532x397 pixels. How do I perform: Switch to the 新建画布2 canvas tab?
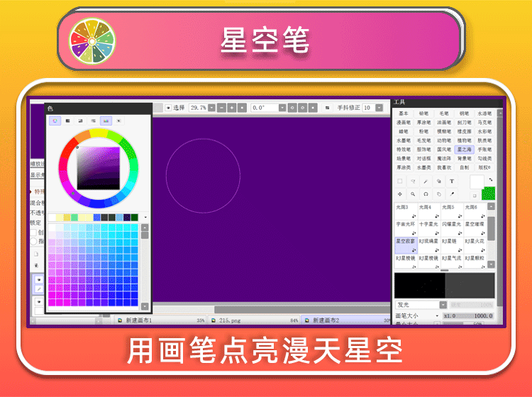346,320
